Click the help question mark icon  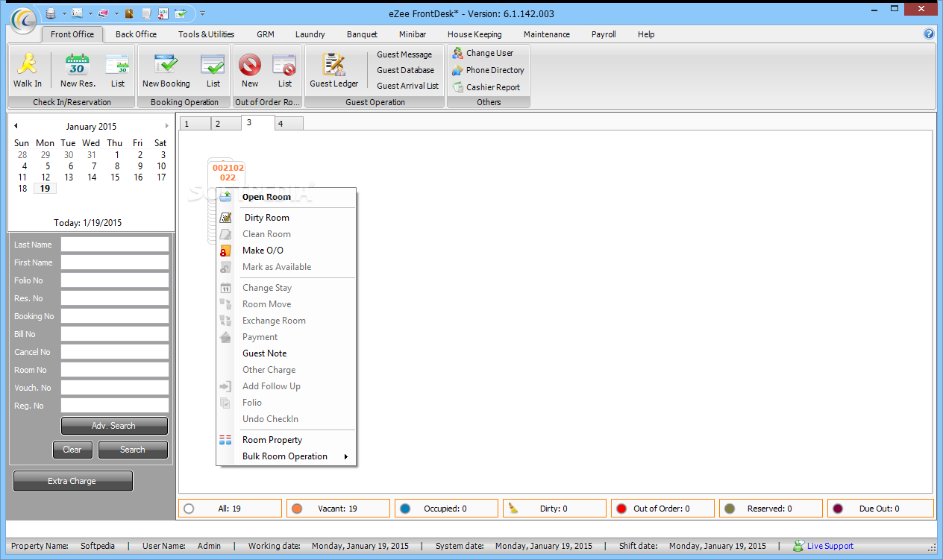pyautogui.click(x=929, y=34)
